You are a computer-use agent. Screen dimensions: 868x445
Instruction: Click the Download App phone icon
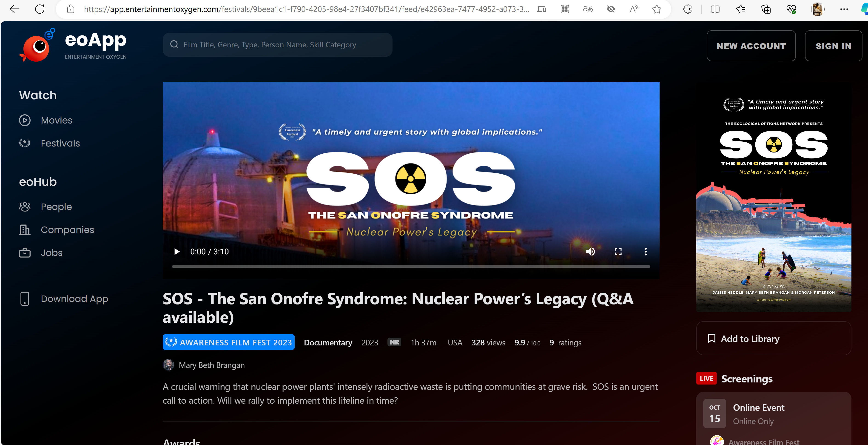(25, 299)
